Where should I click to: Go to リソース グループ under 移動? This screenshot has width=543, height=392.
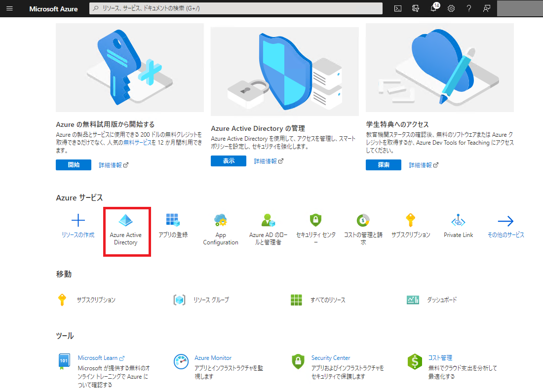coord(211,300)
